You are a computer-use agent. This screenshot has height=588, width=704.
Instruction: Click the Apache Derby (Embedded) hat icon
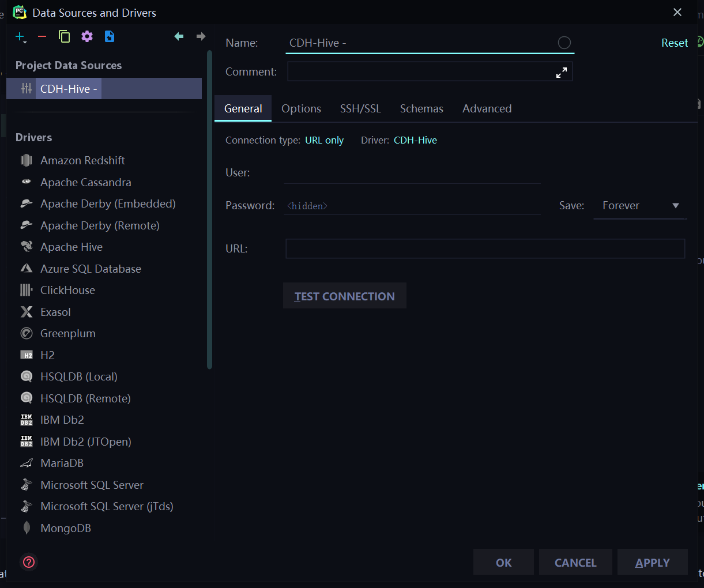(x=27, y=203)
